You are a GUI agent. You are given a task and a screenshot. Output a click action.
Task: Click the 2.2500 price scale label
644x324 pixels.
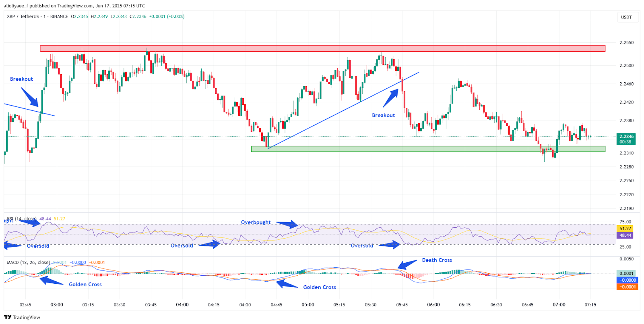[x=626, y=65]
